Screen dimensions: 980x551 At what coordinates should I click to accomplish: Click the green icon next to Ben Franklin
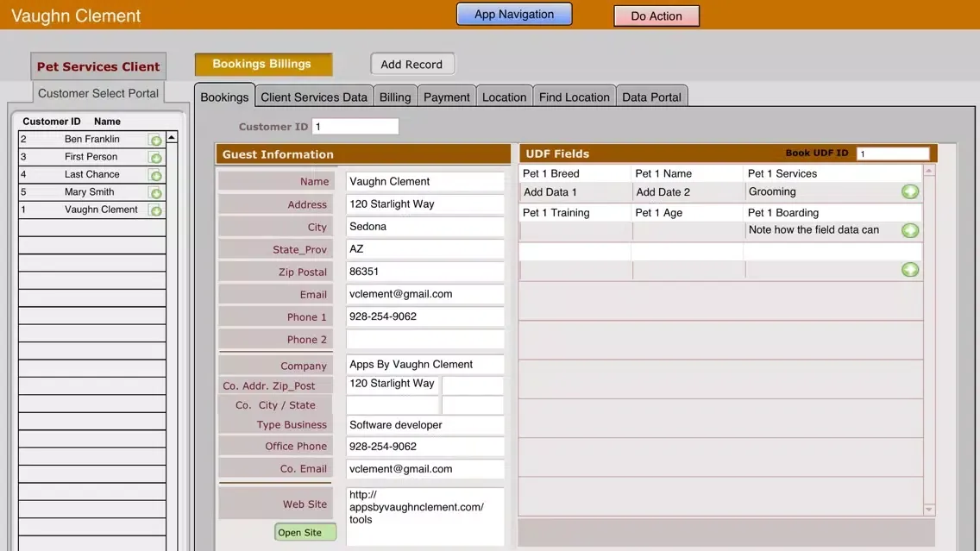coord(155,140)
